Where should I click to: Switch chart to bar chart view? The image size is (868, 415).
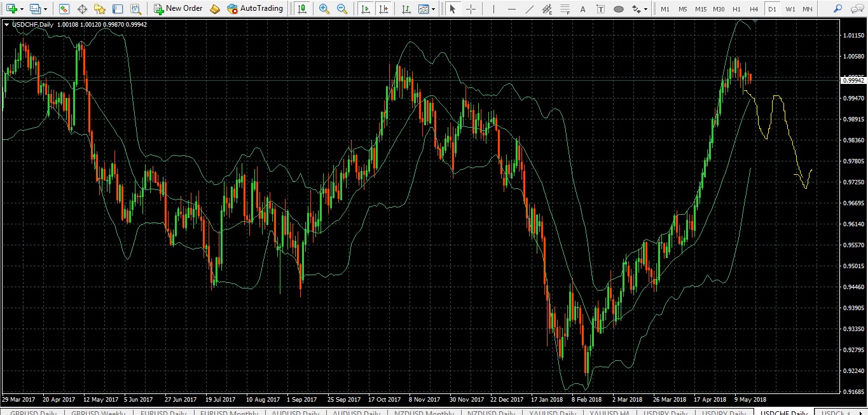(406, 9)
